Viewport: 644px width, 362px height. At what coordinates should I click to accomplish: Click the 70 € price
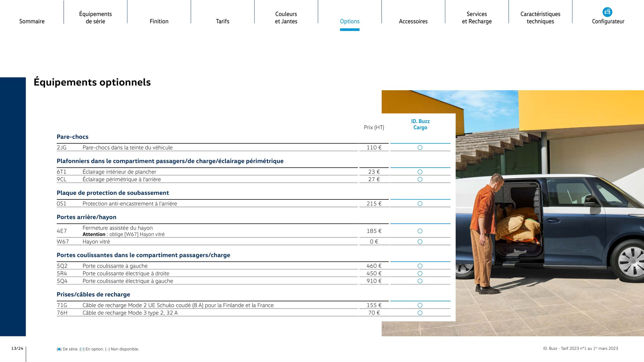pos(374,313)
